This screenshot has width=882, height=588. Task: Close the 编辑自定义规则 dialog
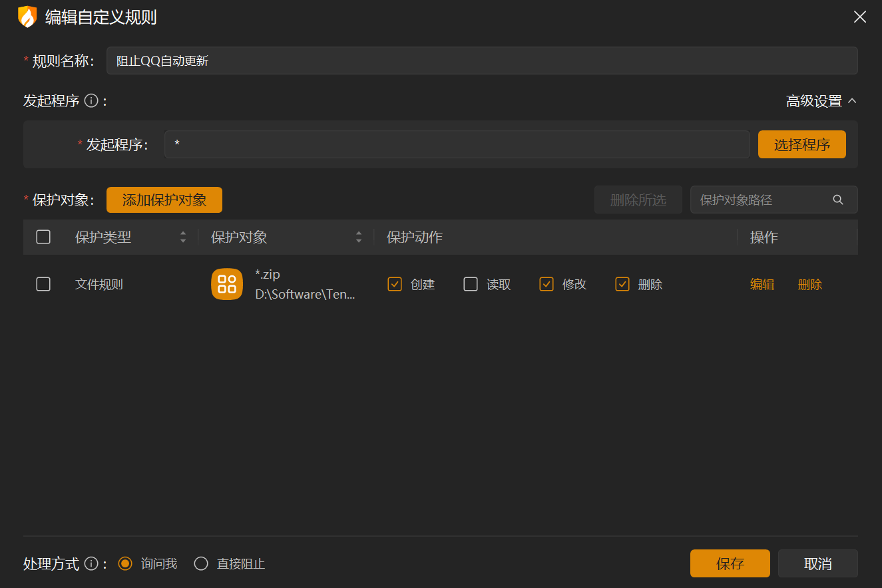point(860,17)
